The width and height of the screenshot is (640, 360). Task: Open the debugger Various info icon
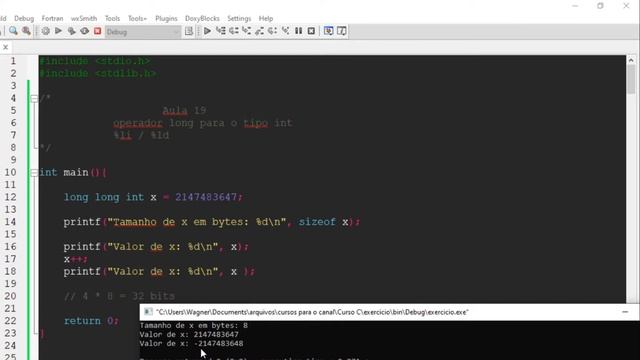tap(342, 31)
